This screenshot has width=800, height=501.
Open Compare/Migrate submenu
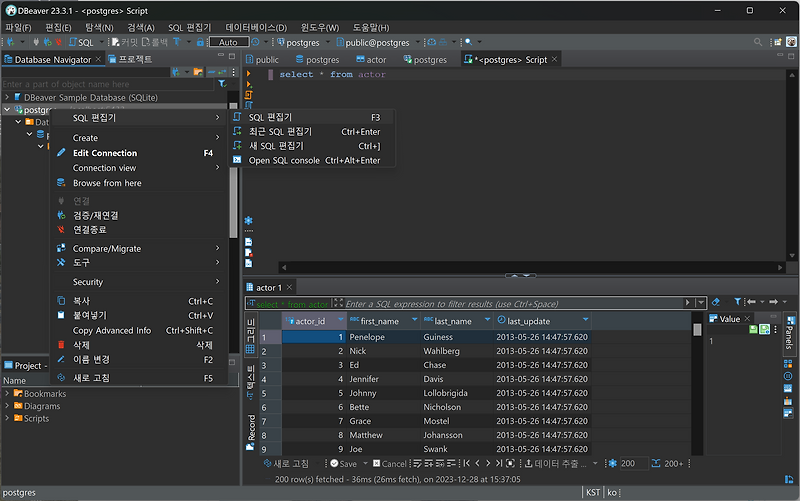point(139,248)
